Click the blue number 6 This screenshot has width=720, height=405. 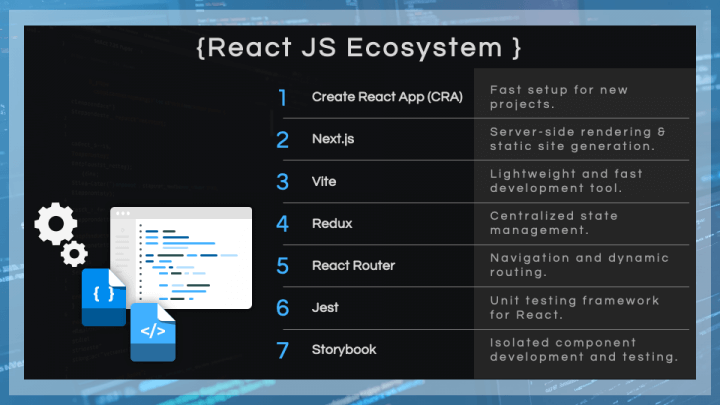tap(282, 308)
